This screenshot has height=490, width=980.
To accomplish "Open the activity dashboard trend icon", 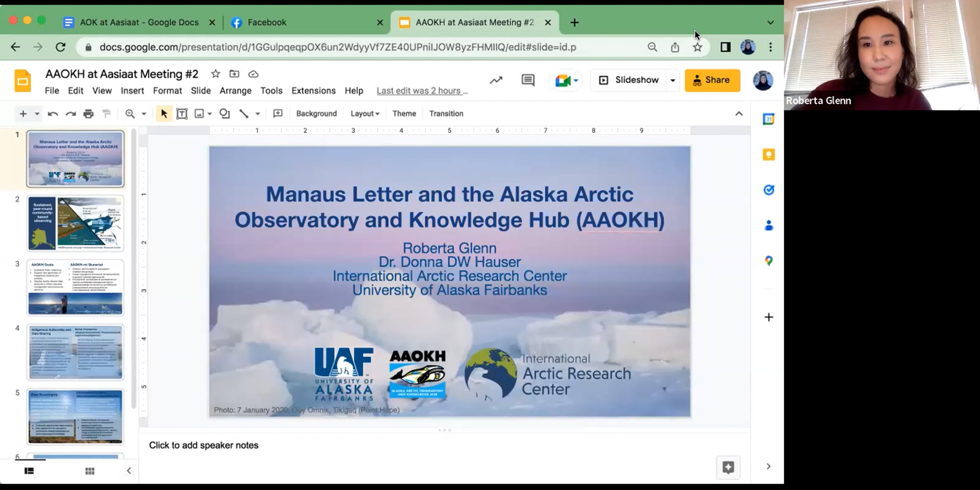I will [x=496, y=80].
